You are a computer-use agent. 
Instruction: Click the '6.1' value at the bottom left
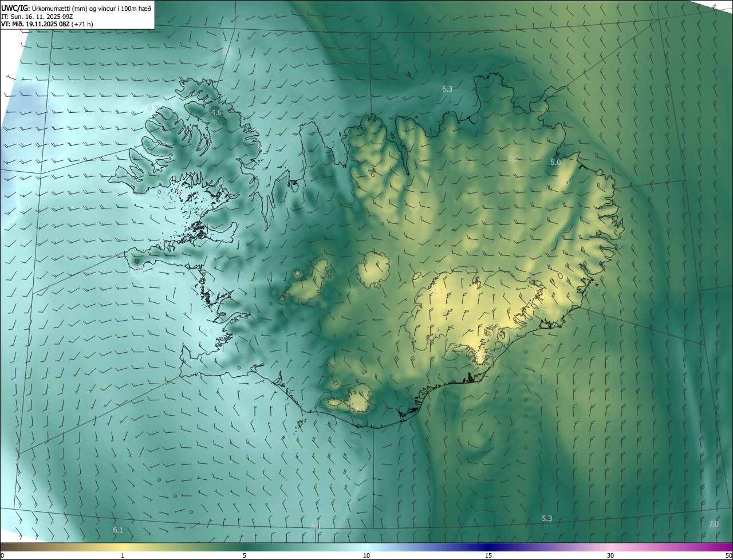point(118,530)
